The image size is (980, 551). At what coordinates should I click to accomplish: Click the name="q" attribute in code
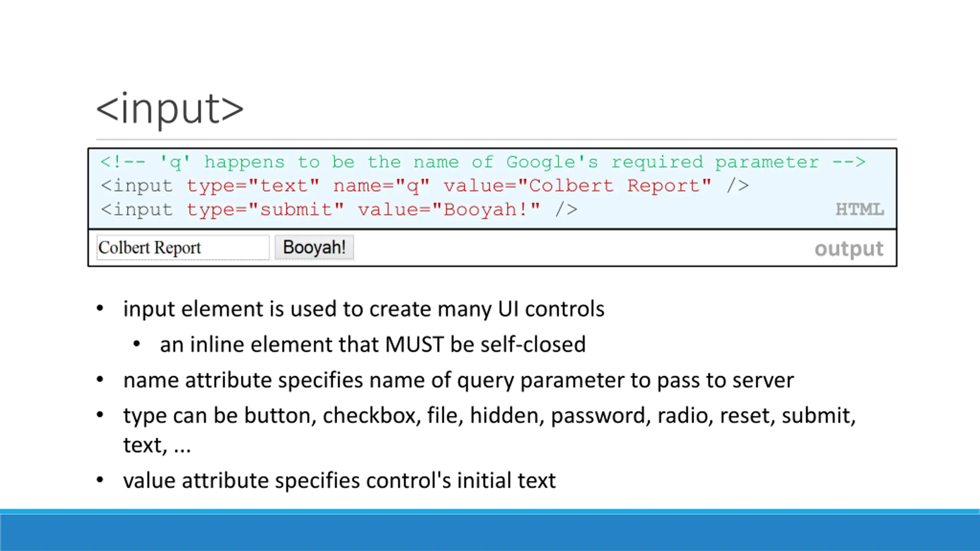pos(381,186)
